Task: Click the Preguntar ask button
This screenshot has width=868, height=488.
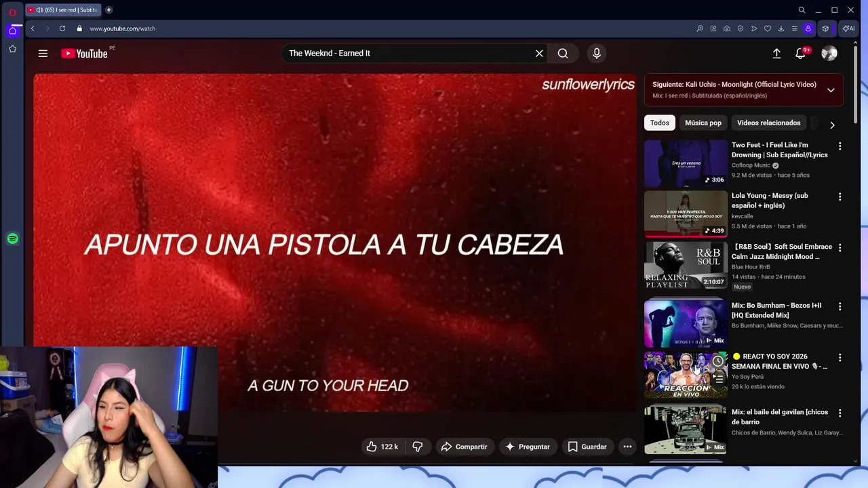Action: click(x=528, y=447)
